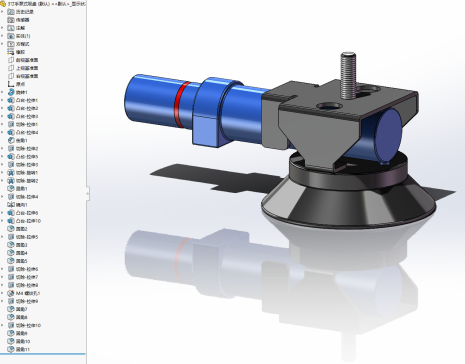Select the Cut-Revolve2 (切除-旋转2) icon
465x364 pixels.
coord(11,181)
